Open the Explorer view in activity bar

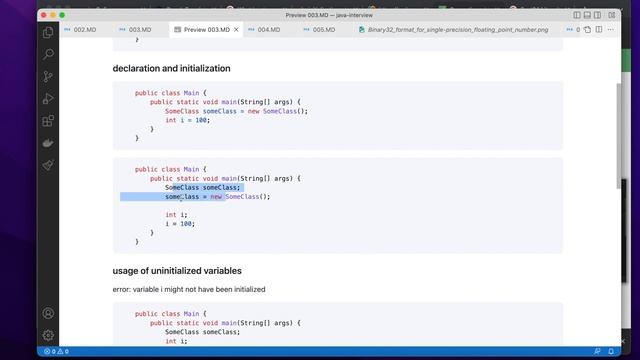pyautogui.click(x=48, y=32)
